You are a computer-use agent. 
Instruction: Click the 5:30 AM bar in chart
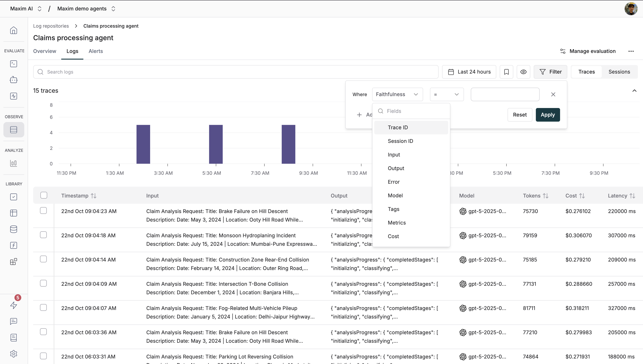click(215, 144)
